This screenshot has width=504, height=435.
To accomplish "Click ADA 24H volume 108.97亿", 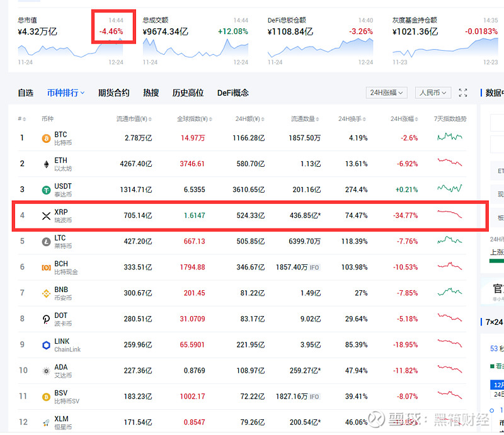I will 251,371.
